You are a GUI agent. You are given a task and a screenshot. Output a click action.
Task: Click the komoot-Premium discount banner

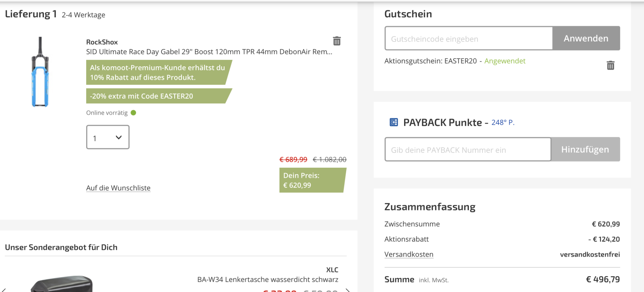[x=157, y=72]
